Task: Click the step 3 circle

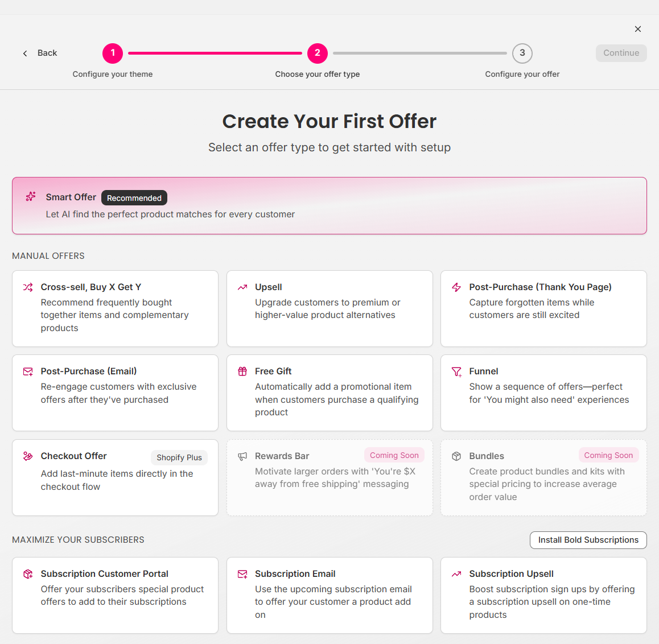Action: click(x=522, y=53)
